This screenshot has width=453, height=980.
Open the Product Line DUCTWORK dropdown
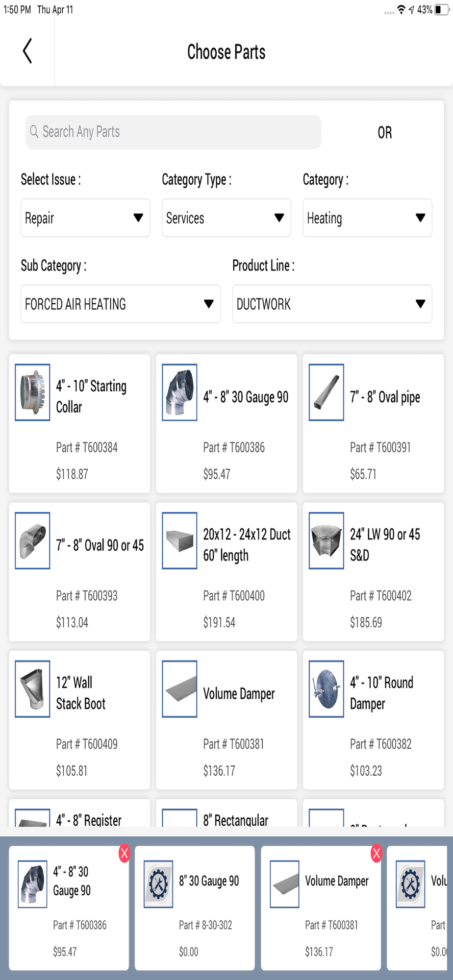click(332, 304)
